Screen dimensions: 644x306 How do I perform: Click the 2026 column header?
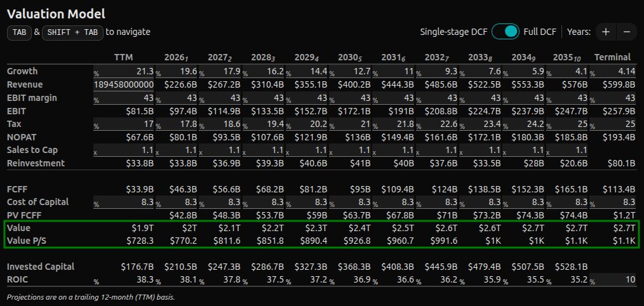(x=177, y=57)
